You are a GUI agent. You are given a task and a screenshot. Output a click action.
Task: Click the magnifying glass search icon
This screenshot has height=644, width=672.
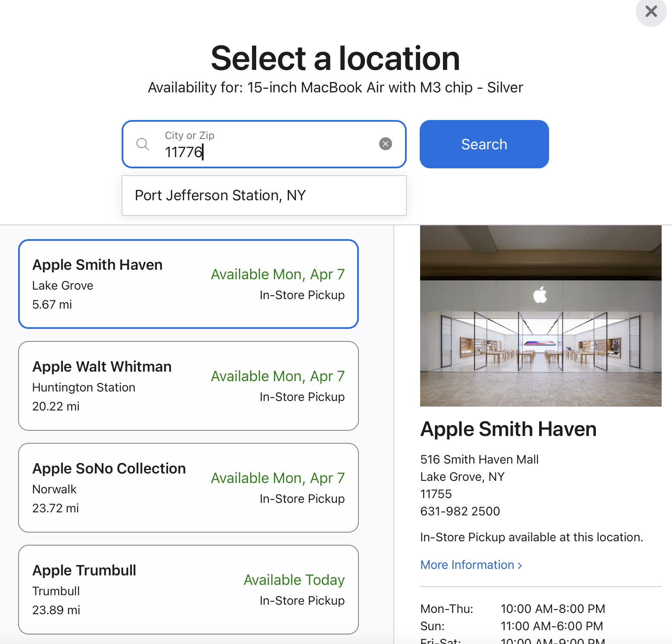tap(143, 144)
